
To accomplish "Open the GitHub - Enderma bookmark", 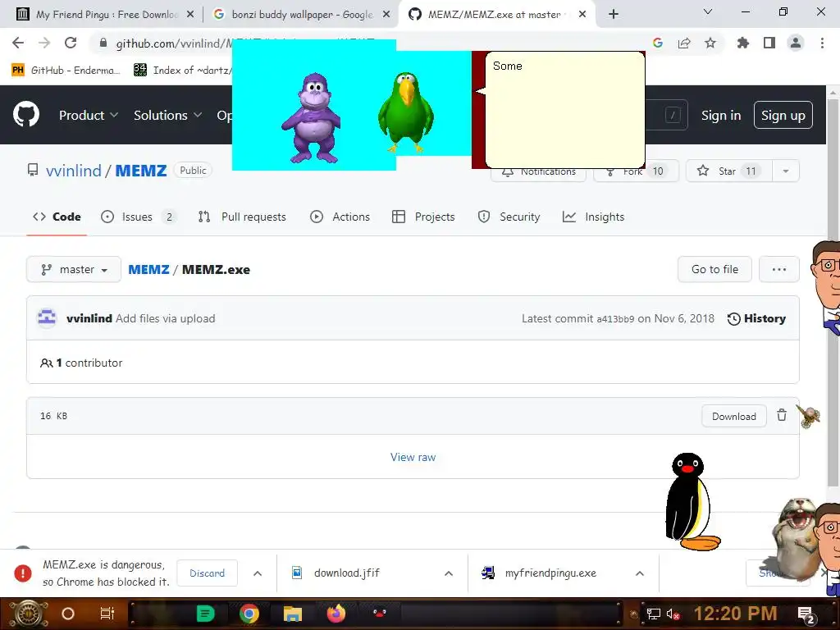I will click(66, 71).
